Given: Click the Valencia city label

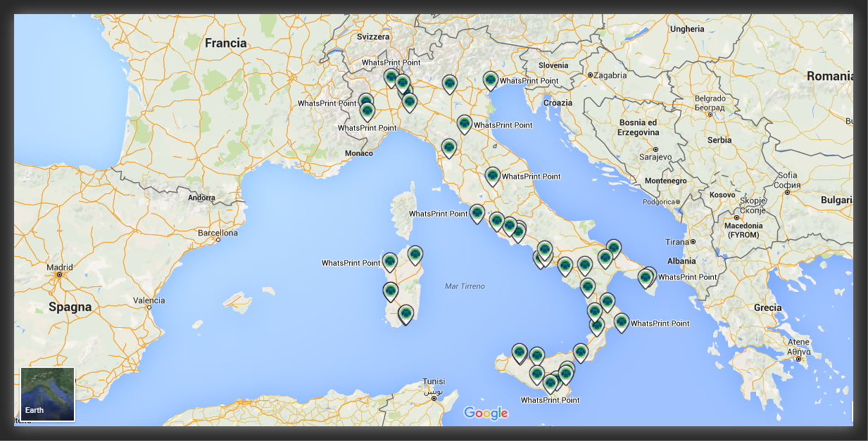Looking at the screenshot, I should [149, 300].
